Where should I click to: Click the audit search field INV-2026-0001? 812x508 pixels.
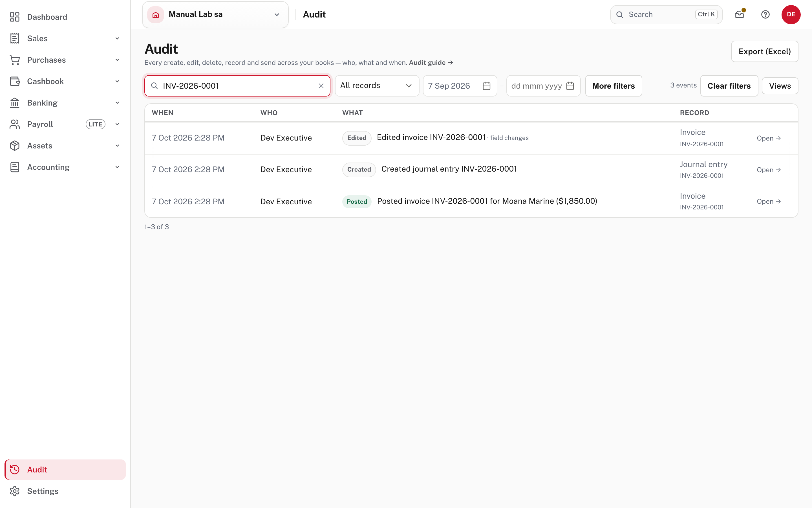(x=237, y=86)
